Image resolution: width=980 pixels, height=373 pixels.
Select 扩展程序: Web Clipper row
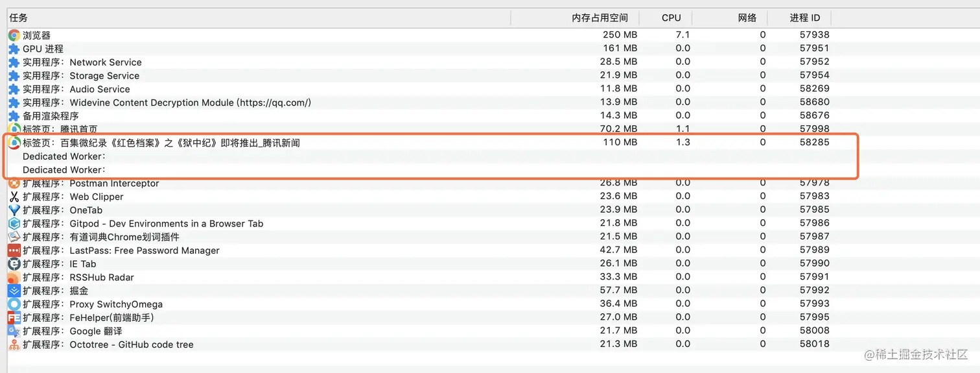click(73, 197)
